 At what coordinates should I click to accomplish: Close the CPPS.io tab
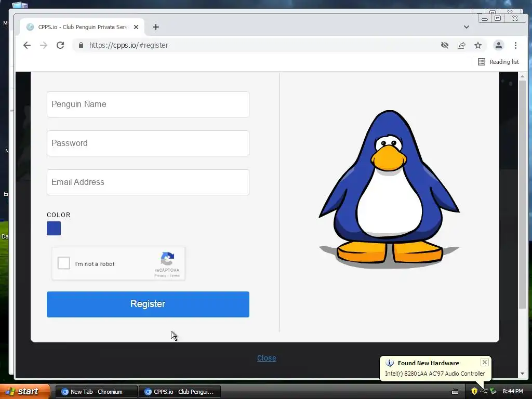[x=136, y=27]
